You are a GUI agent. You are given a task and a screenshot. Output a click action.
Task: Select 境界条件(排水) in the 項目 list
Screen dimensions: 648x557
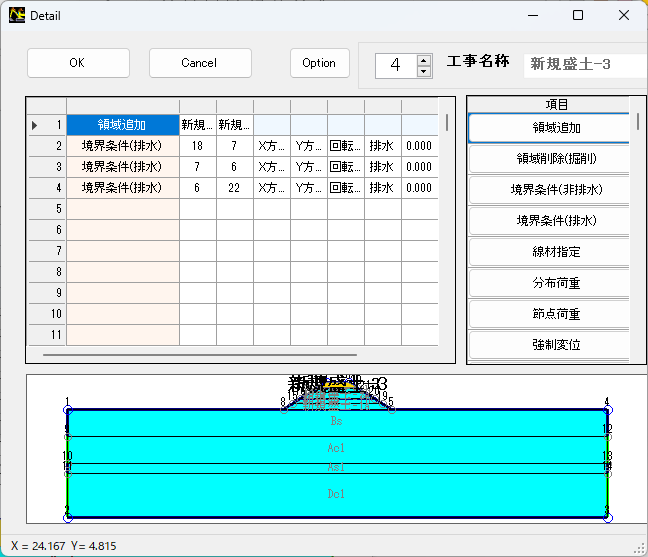click(x=549, y=221)
